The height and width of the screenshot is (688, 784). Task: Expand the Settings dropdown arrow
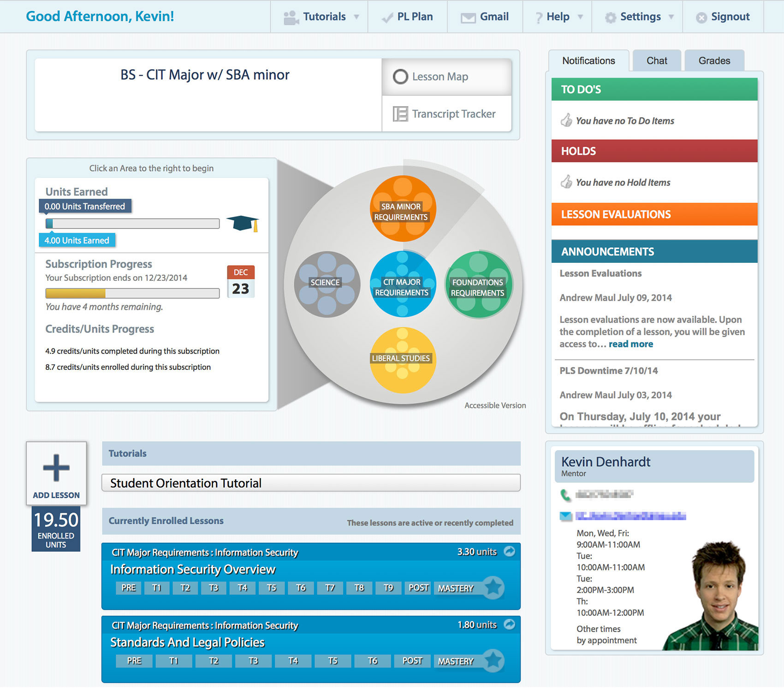click(x=671, y=17)
